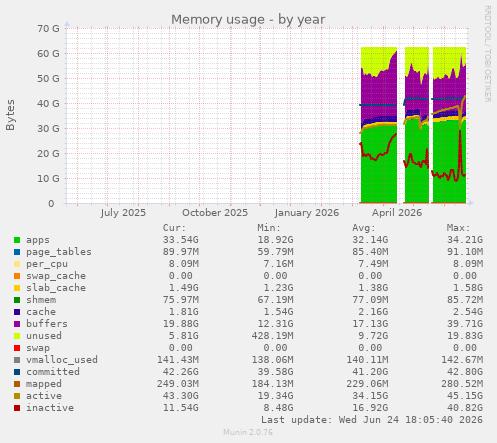Image resolution: width=497 pixels, height=443 pixels.
Task: Click the '40 G' y-axis label
Action: coord(48,104)
